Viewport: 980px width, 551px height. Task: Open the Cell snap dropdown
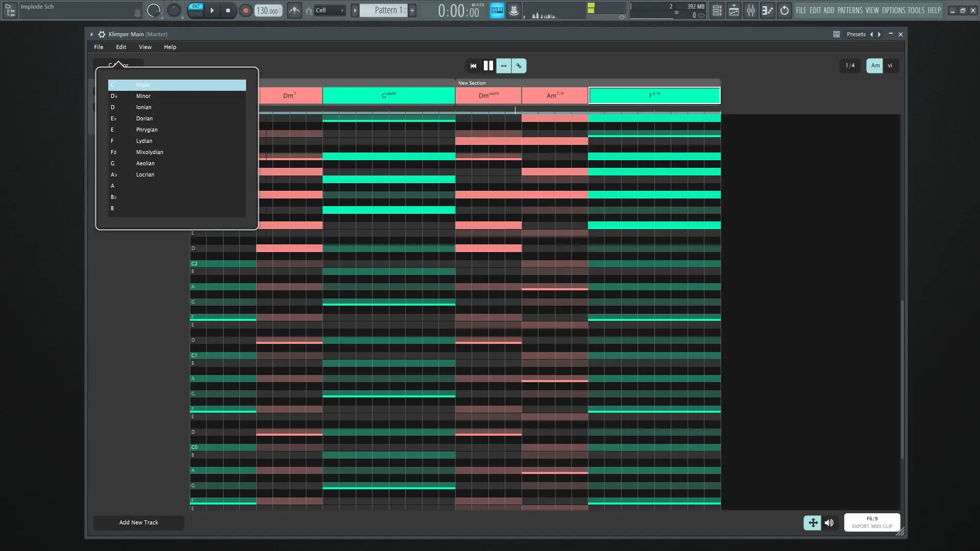[x=329, y=10]
